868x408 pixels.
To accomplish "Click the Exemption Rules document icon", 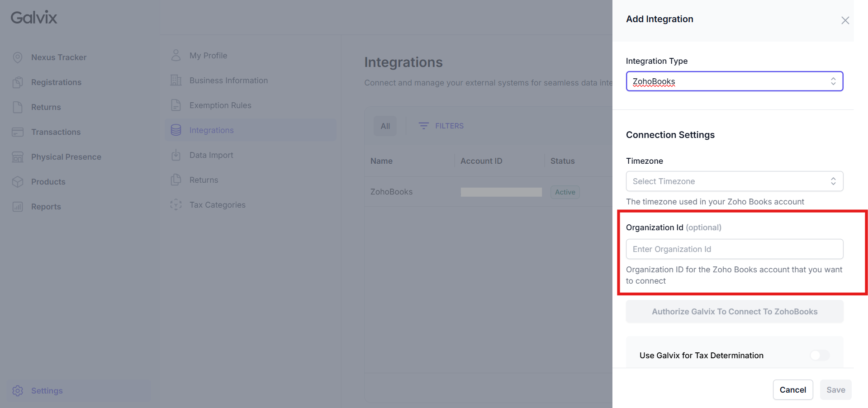I will tap(176, 105).
